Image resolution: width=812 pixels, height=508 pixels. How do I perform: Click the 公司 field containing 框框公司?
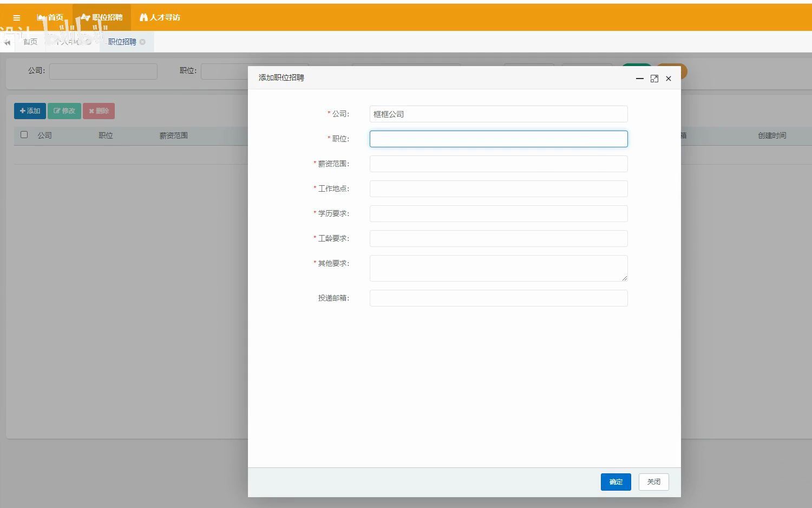(499, 114)
